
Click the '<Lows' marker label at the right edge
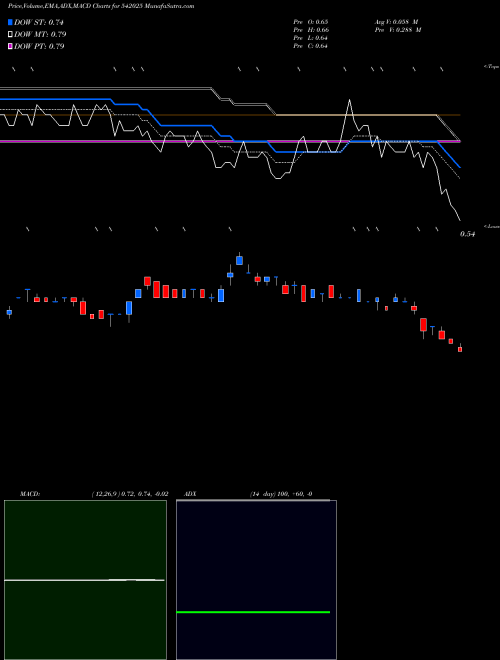[x=492, y=226]
